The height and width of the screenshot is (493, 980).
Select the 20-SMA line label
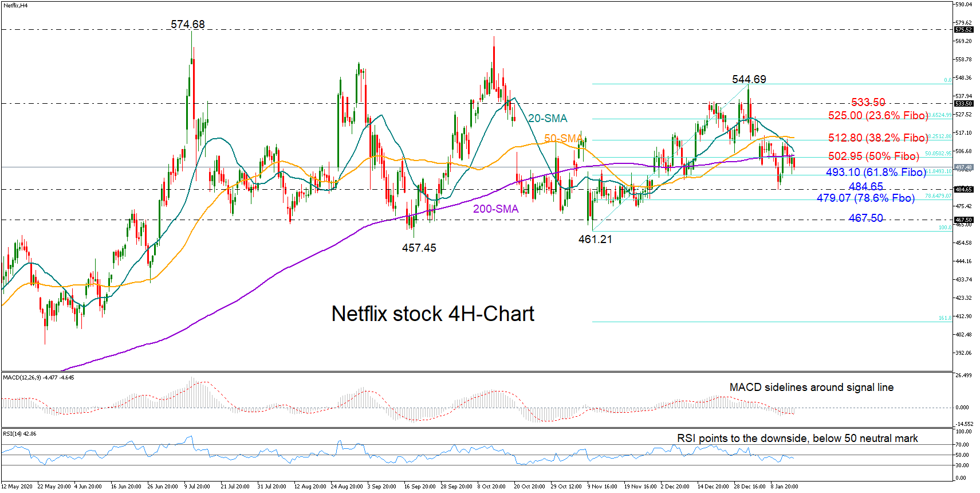(548, 118)
